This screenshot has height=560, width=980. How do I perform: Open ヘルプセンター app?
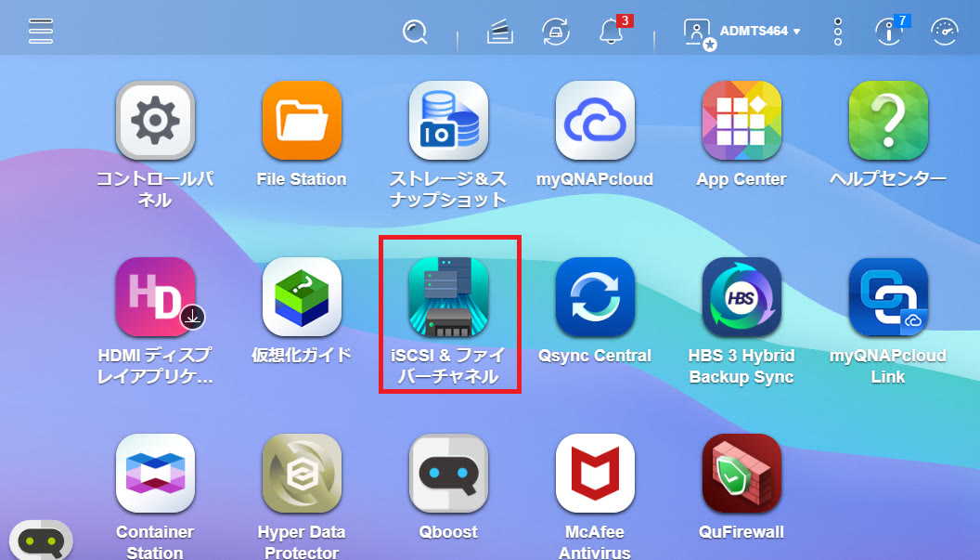coord(888,120)
